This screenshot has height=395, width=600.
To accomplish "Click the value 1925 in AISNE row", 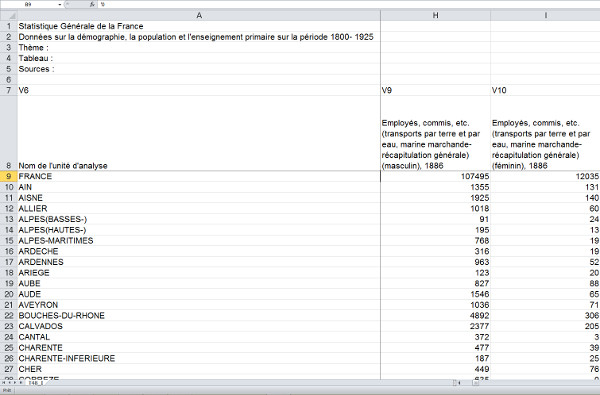I will tap(435, 198).
